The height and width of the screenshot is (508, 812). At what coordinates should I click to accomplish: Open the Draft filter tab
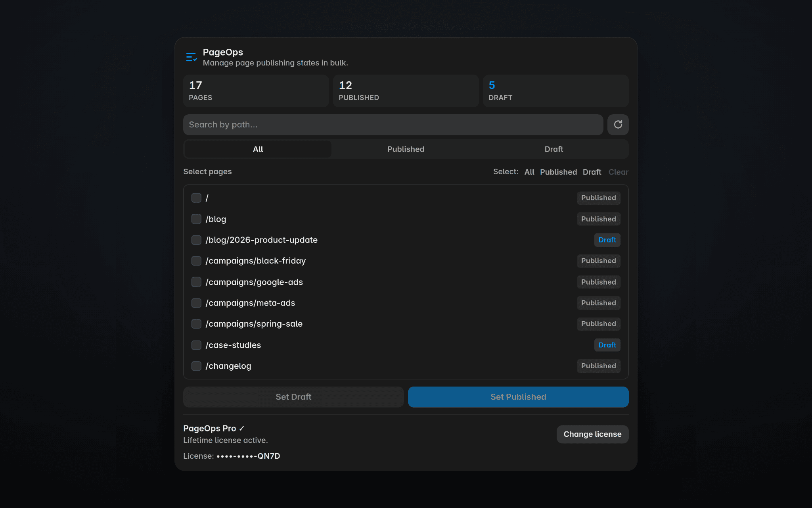[553, 149]
